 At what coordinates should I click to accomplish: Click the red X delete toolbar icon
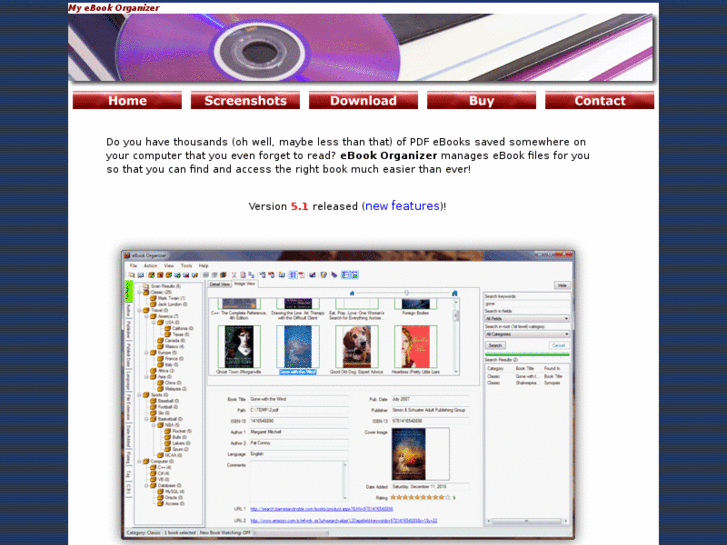coord(234,275)
